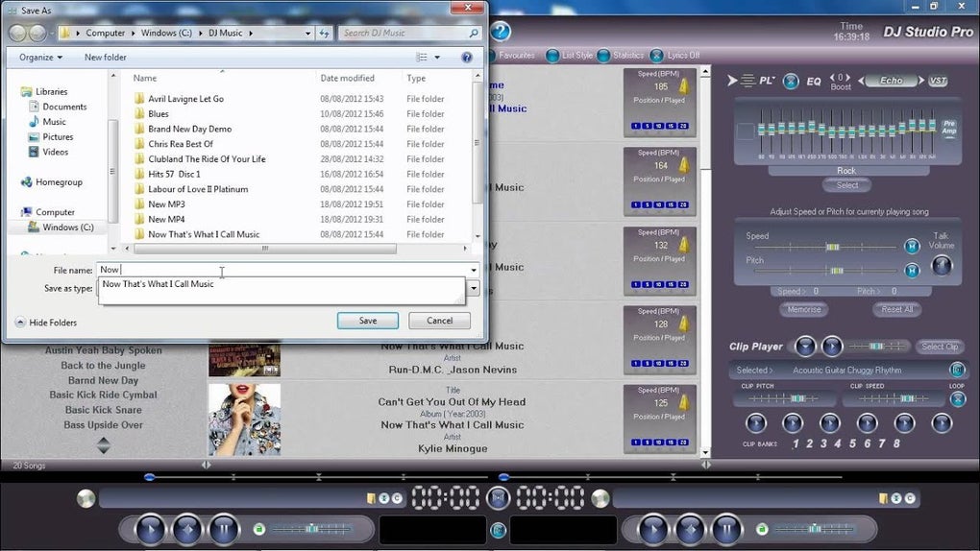Adjust the Clip Player volume slider
The image size is (980, 551).
877,347
